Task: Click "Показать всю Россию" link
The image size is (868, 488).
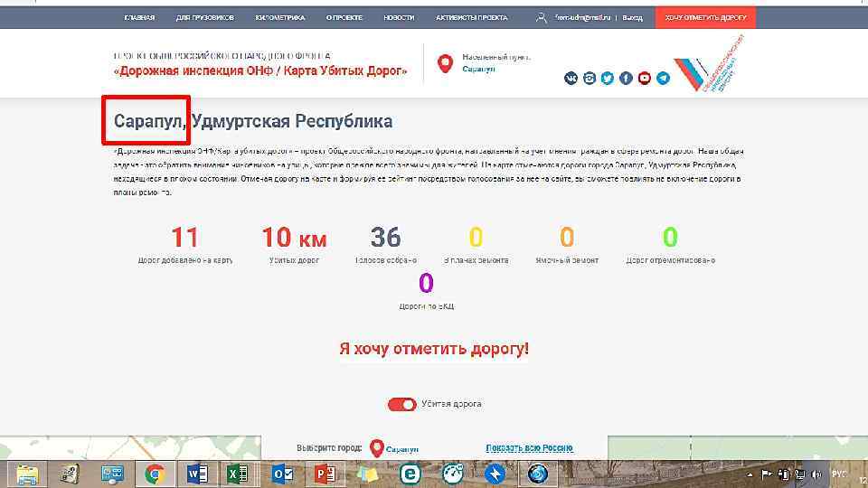Action: [529, 448]
